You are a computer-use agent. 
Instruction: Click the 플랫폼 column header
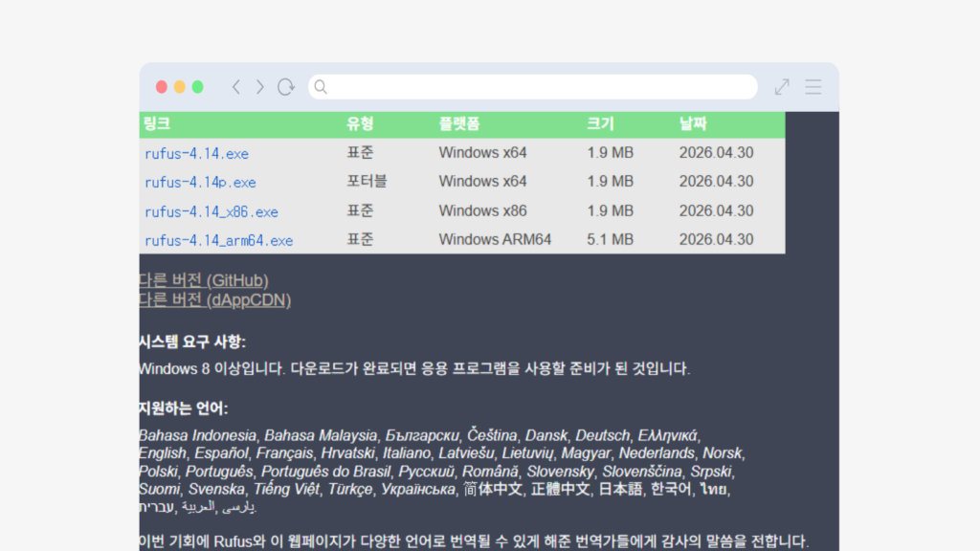(458, 123)
